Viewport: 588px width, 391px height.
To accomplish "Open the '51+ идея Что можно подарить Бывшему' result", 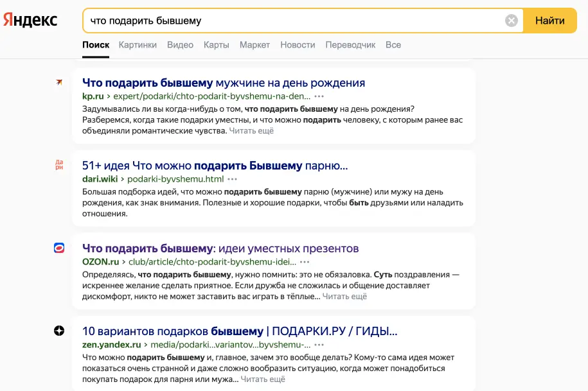I will click(x=215, y=166).
